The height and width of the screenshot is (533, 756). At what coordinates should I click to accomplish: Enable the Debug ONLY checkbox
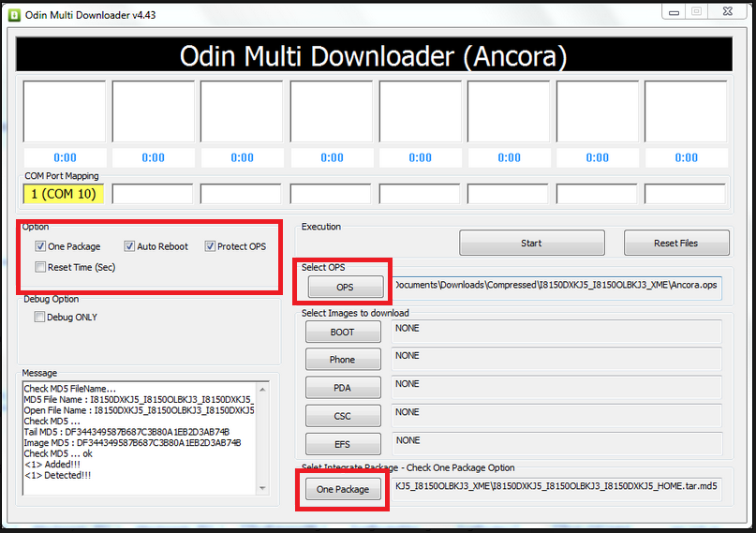[x=39, y=317]
